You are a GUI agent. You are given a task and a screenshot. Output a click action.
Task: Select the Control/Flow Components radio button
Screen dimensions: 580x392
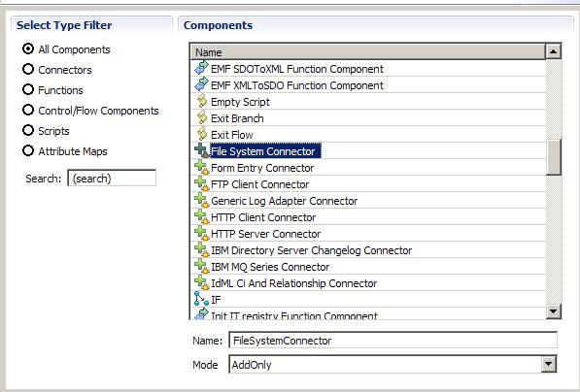click(x=28, y=110)
